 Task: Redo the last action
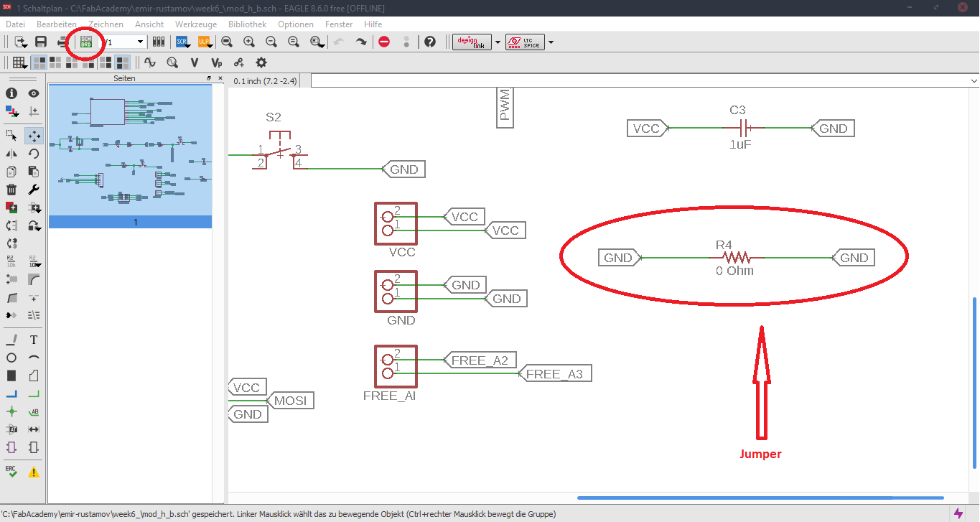361,42
